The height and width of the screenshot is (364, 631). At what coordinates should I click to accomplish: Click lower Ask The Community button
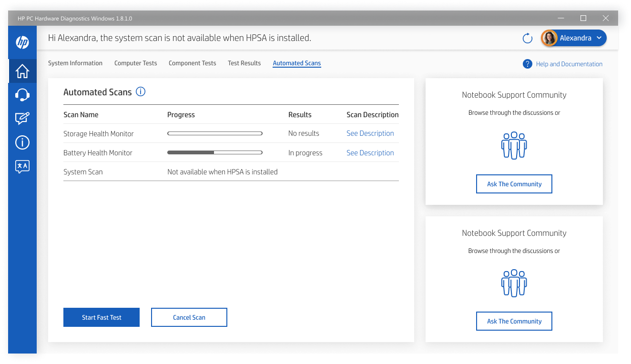pyautogui.click(x=514, y=321)
